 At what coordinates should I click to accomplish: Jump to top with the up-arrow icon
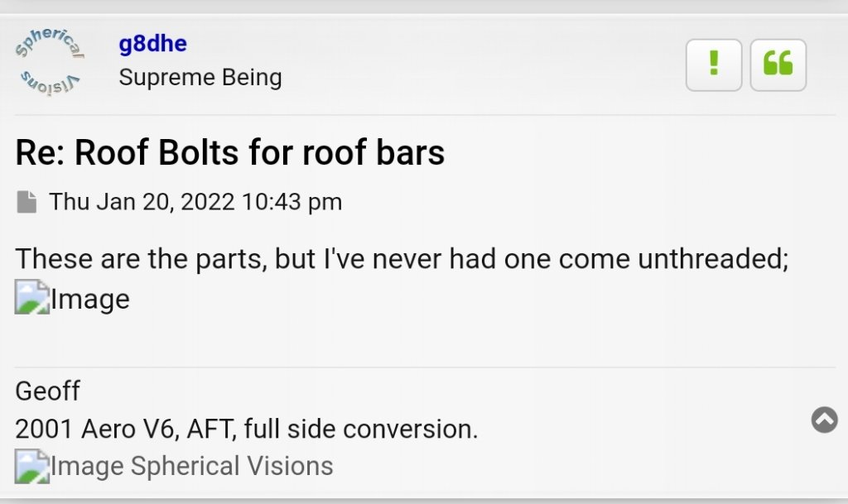824,420
